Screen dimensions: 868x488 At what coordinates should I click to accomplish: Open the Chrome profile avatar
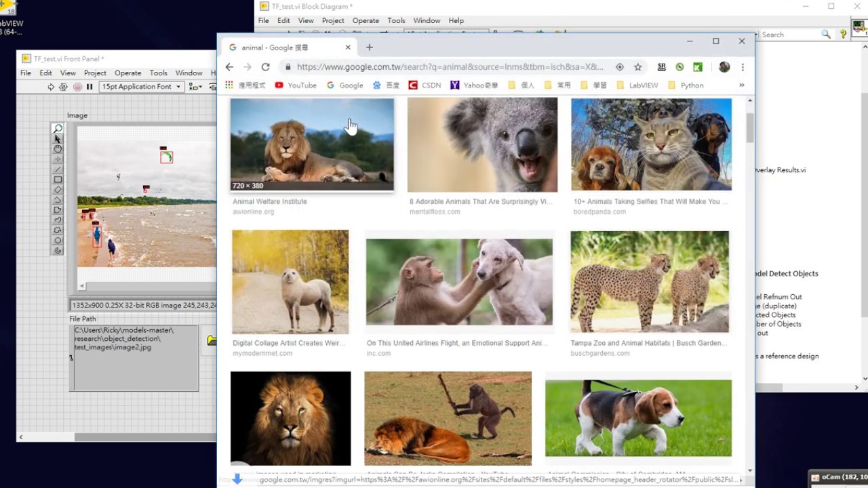724,67
